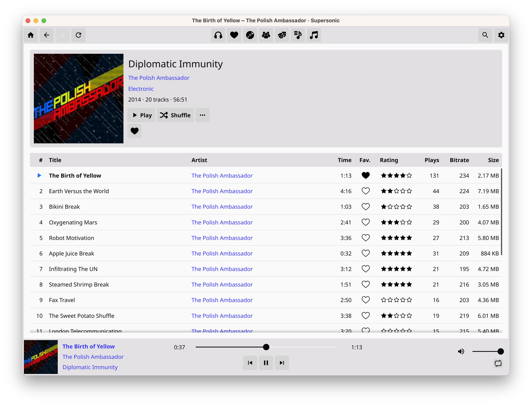532x405 pixels.
Task: Open the Playlists page icon
Action: (298, 35)
